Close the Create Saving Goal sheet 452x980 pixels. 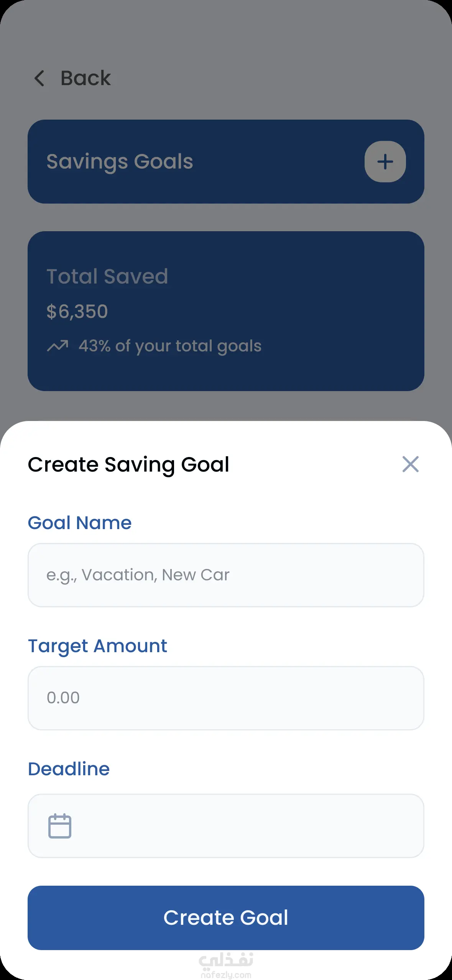[410, 464]
